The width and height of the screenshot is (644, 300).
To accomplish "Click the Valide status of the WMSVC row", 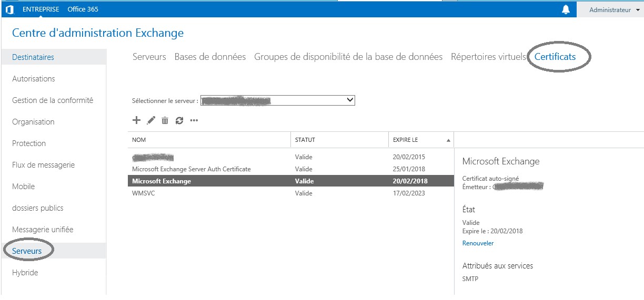I will (304, 193).
